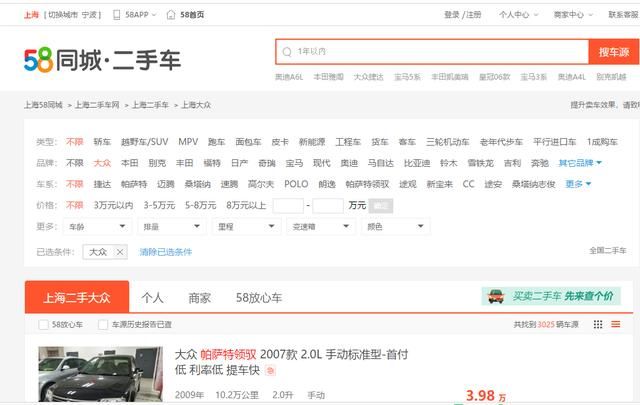Open the 商家中心 dropdown

click(573, 15)
